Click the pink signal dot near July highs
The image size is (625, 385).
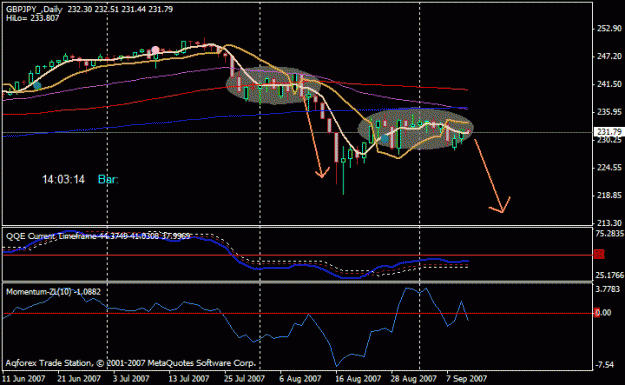[x=155, y=50]
